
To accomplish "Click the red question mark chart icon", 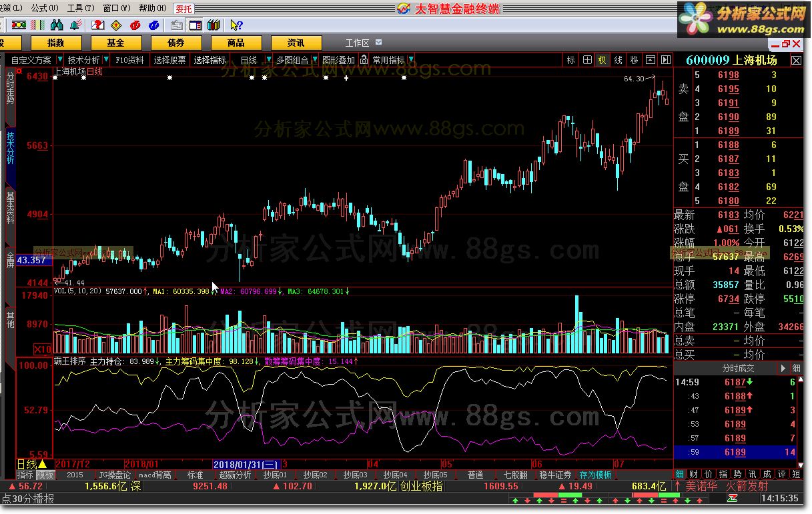I will pos(98,25).
